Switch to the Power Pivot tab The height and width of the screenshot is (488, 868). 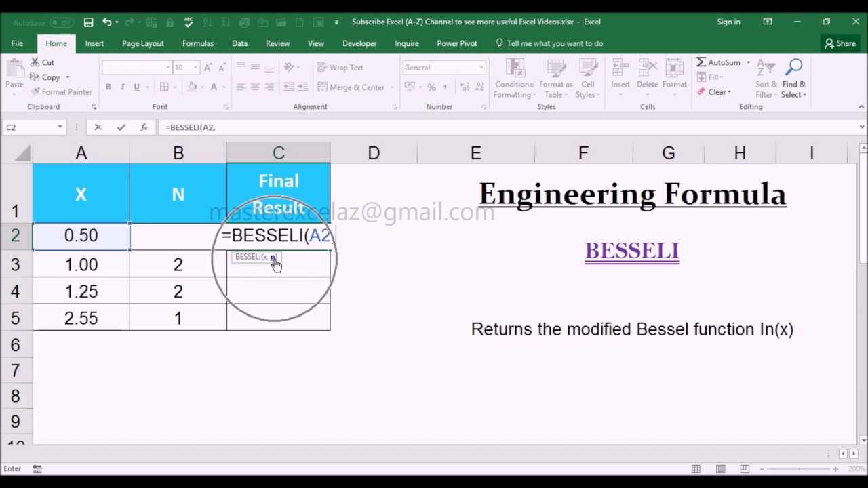tap(457, 43)
